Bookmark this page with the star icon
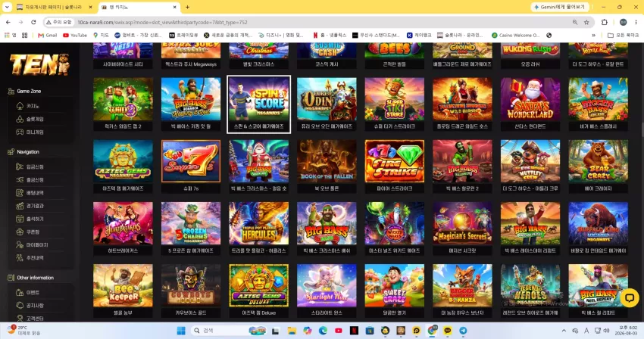This screenshot has width=644, height=339. pos(586,22)
